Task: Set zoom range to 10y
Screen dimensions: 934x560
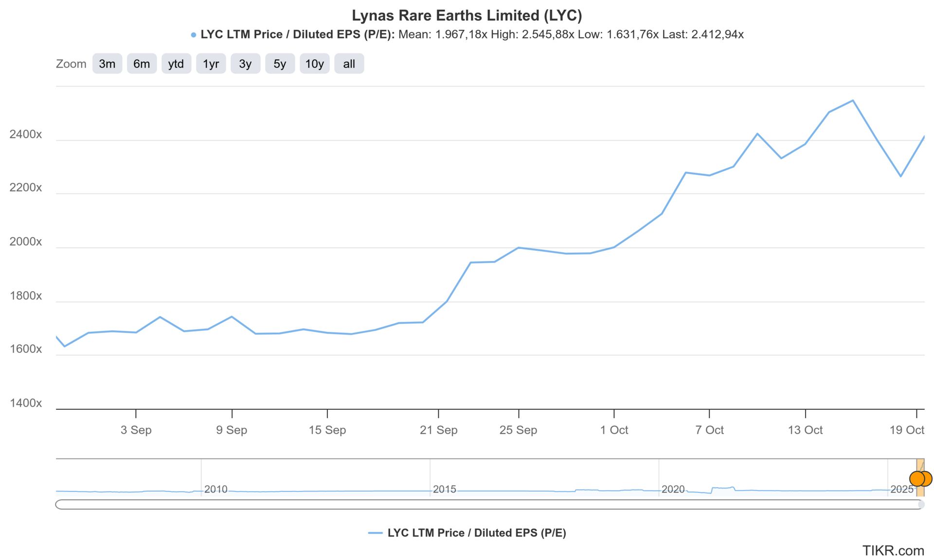Action: click(x=314, y=64)
